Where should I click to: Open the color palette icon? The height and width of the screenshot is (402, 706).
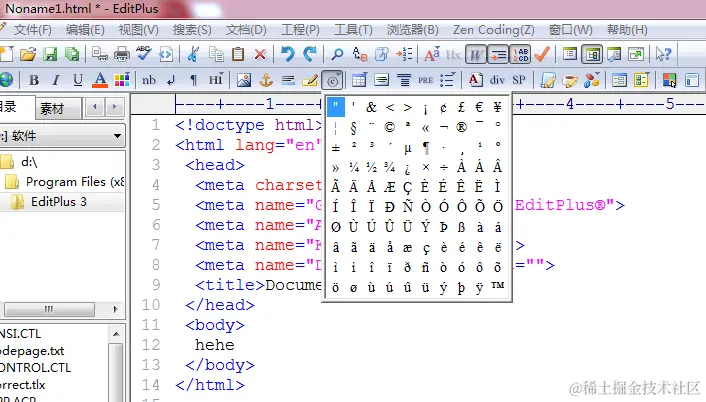122,81
